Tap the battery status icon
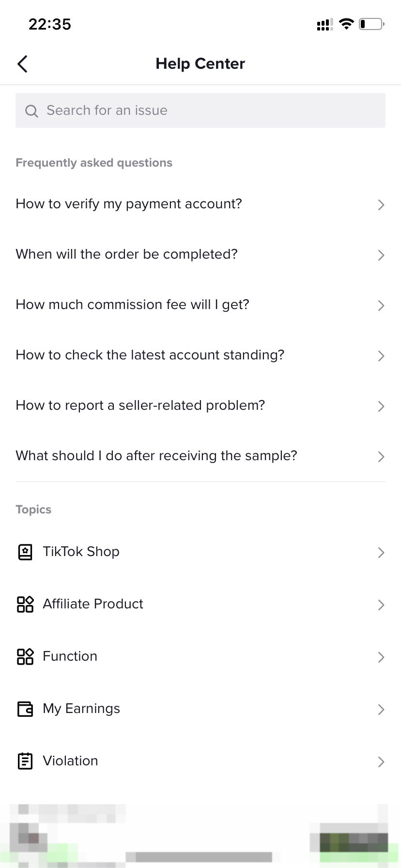Image resolution: width=401 pixels, height=868 pixels. 371,24
